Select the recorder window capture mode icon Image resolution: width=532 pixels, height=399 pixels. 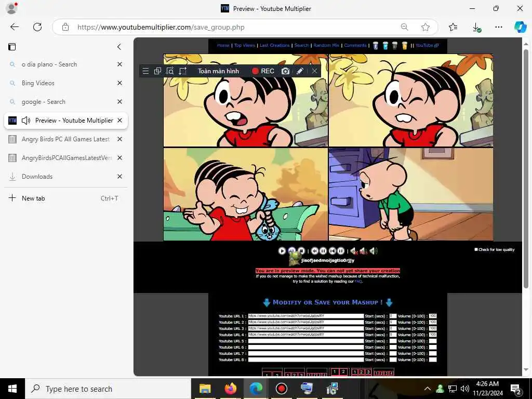coord(157,71)
